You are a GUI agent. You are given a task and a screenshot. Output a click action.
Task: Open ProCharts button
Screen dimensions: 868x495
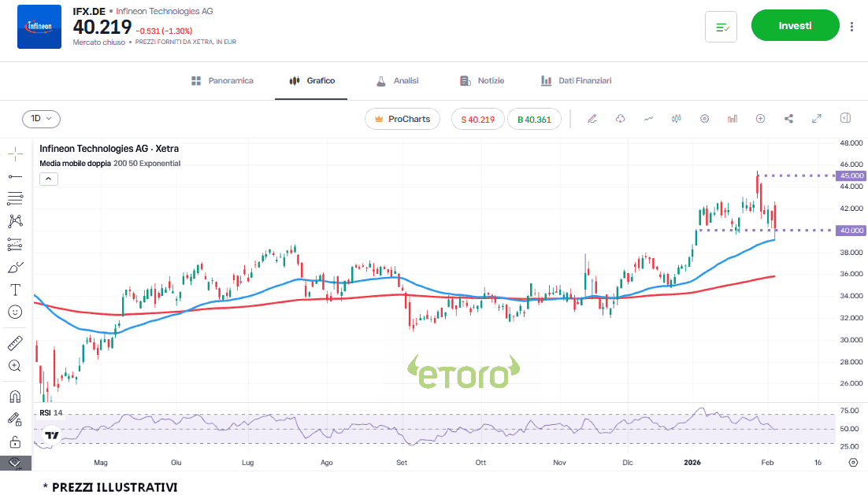(x=402, y=119)
